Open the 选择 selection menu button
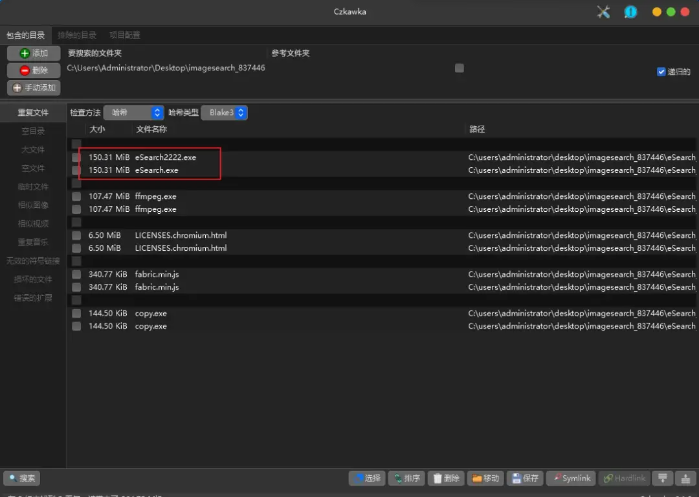 pyautogui.click(x=365, y=479)
